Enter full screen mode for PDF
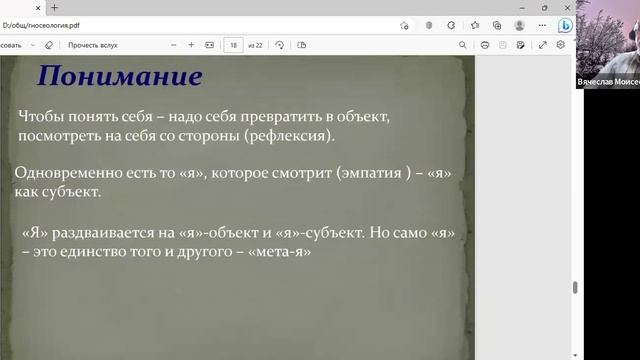 [542, 45]
